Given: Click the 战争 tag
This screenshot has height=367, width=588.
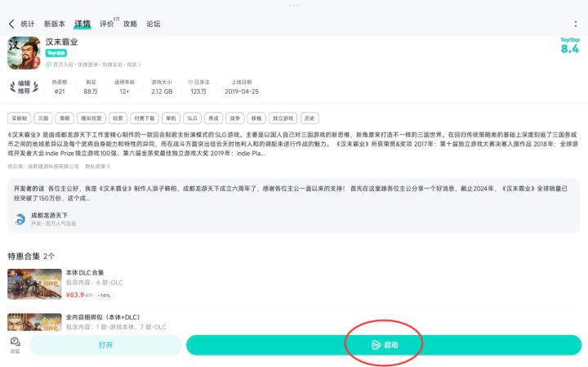Looking at the screenshot, I should click(234, 119).
